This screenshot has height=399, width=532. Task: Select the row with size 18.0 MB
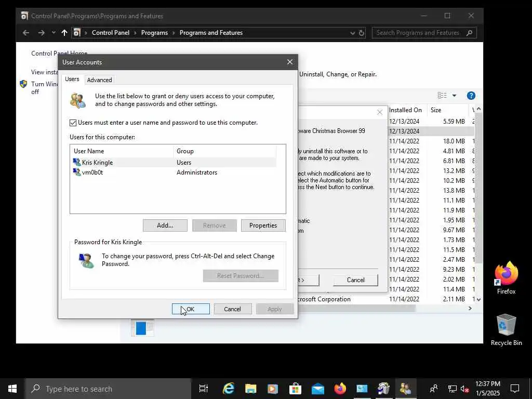(x=431, y=141)
